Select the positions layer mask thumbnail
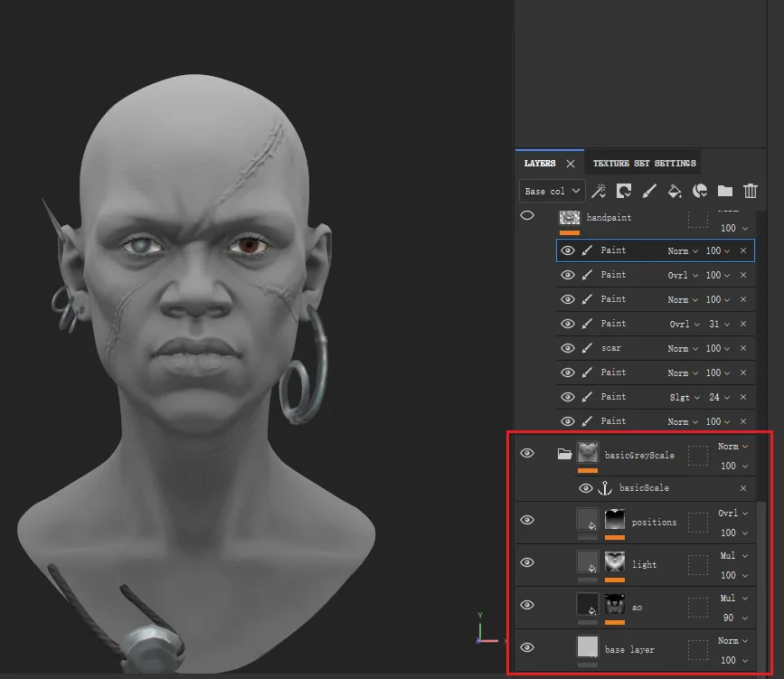 pyautogui.click(x=615, y=520)
